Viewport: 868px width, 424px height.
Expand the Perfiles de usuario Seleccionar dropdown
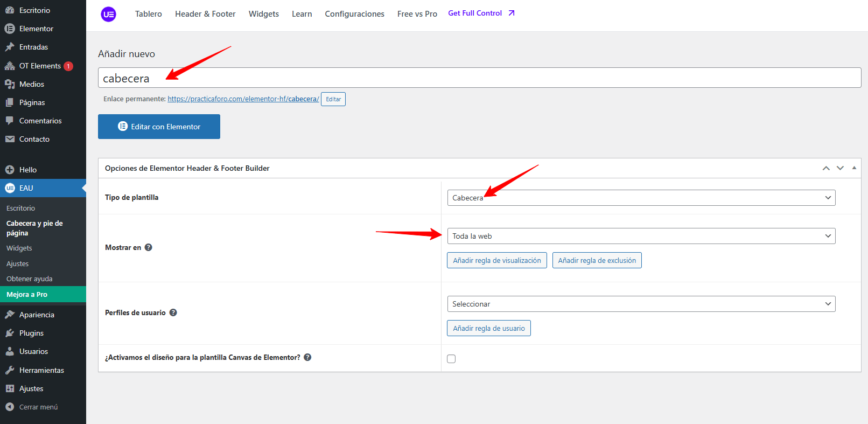(x=641, y=304)
